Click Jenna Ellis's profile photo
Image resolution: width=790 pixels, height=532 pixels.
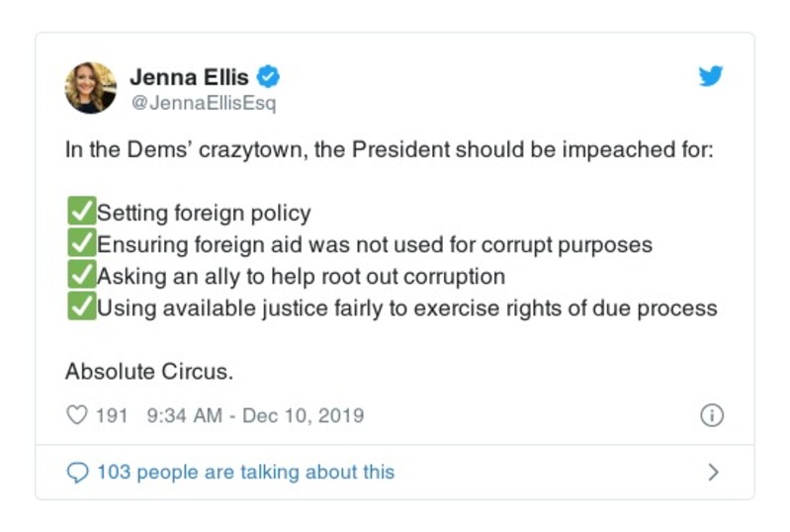[91, 87]
